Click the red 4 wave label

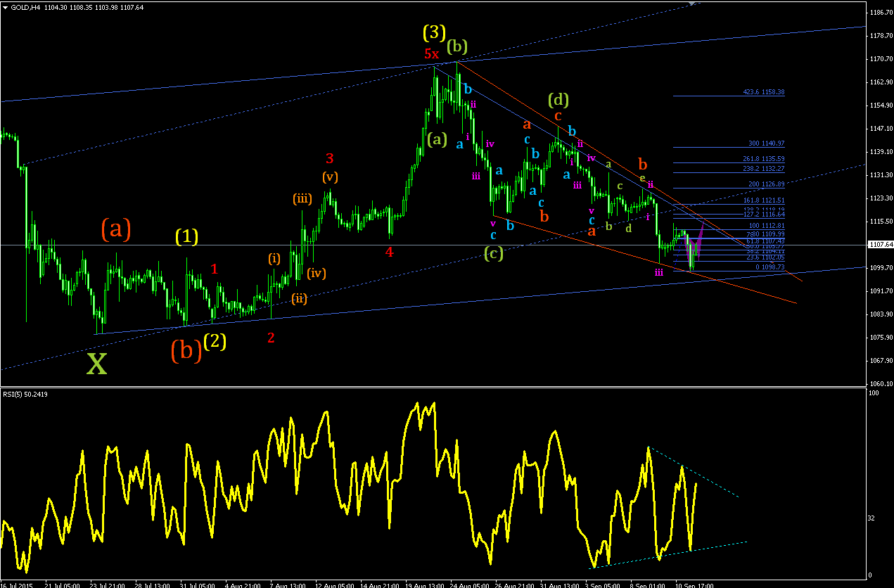coord(389,252)
